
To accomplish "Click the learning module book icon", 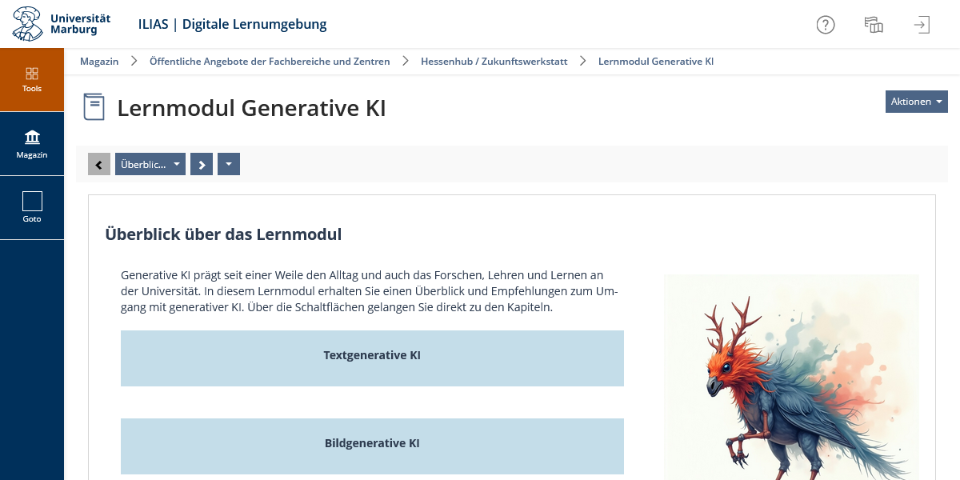I will pyautogui.click(x=94, y=107).
